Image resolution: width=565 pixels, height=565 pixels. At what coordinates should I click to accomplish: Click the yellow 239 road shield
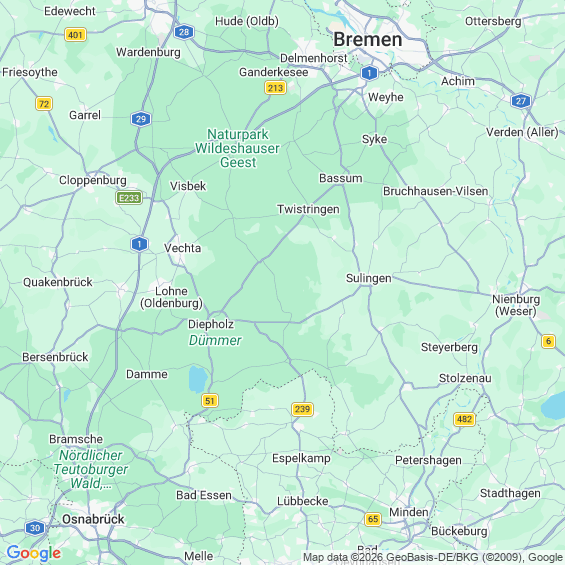(302, 409)
